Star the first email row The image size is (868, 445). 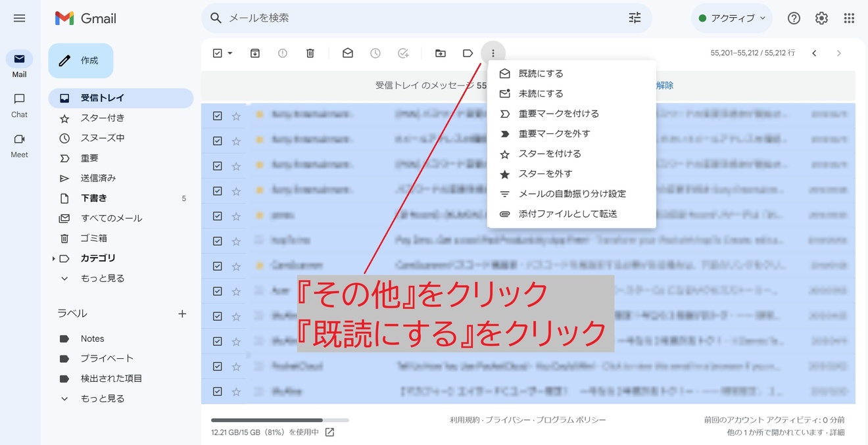(x=236, y=116)
